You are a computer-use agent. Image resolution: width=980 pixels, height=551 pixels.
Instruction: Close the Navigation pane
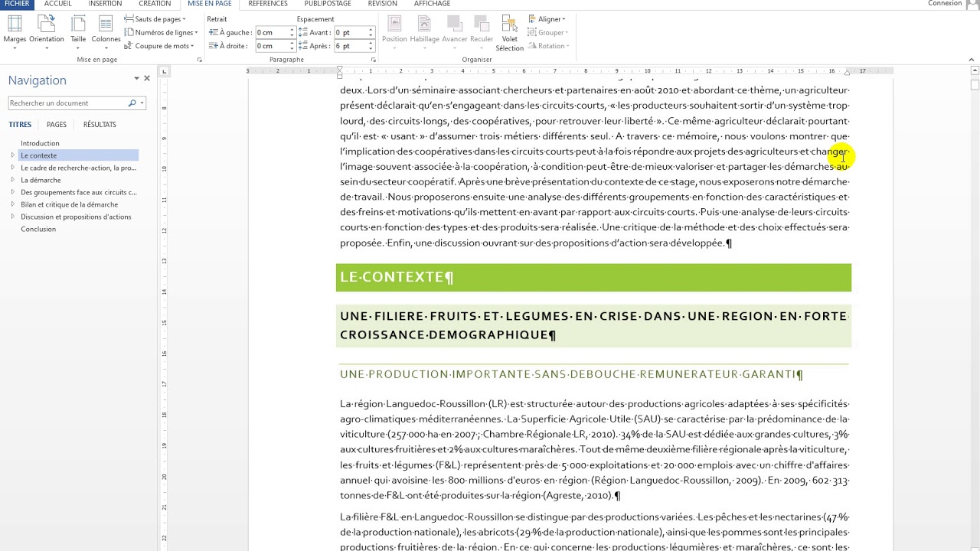point(147,78)
